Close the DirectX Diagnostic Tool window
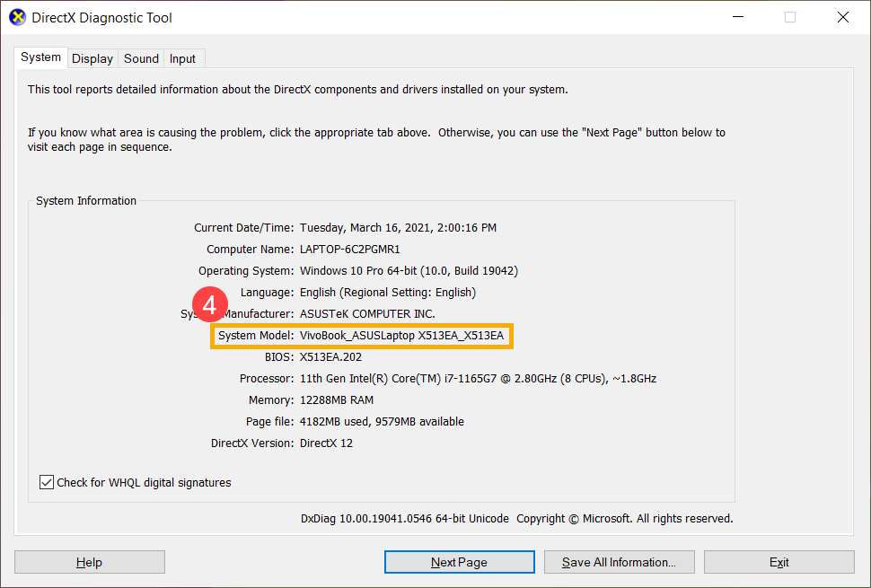 click(x=842, y=17)
